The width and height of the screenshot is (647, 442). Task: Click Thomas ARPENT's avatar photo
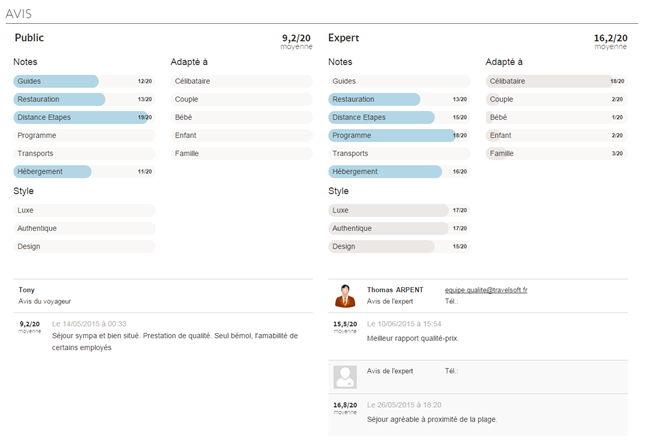click(x=345, y=295)
